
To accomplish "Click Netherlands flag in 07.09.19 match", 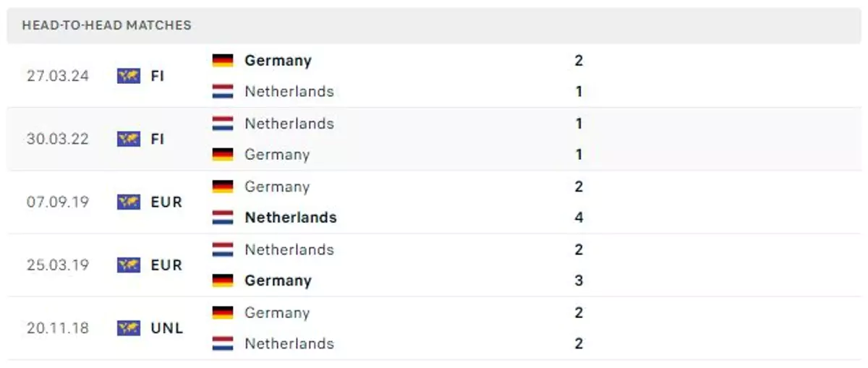I will 223,217.
